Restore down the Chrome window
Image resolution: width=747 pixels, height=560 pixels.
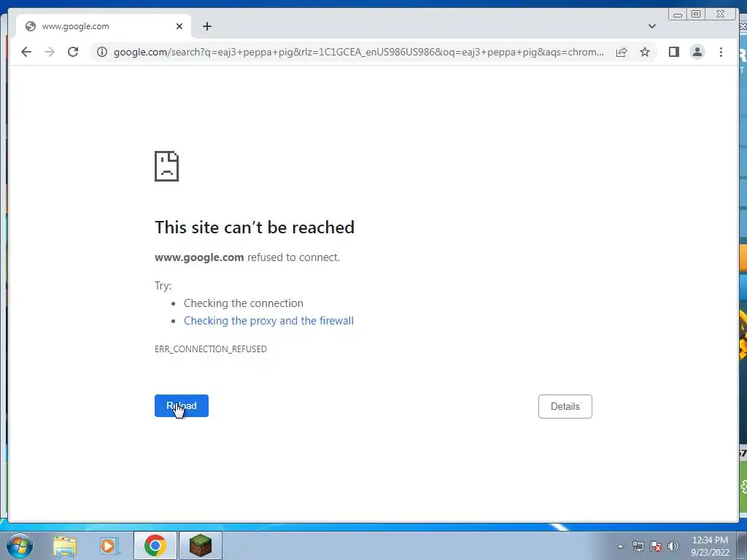tap(695, 15)
